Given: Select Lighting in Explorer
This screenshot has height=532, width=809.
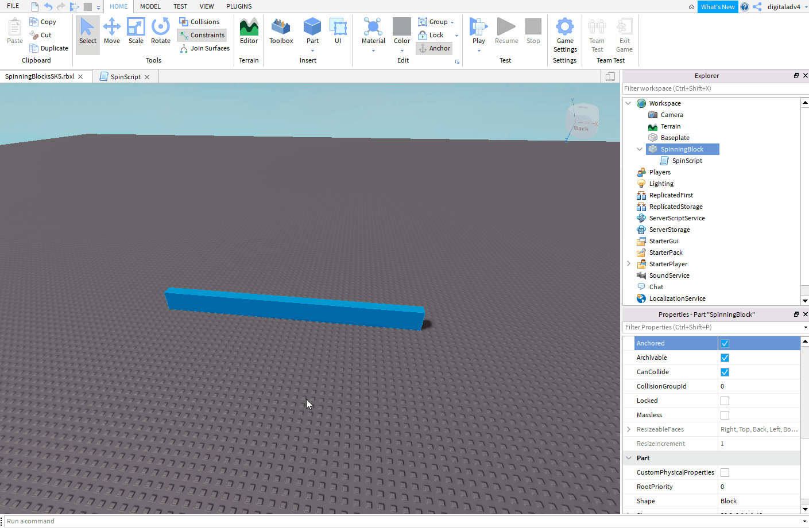Looking at the screenshot, I should pyautogui.click(x=661, y=184).
